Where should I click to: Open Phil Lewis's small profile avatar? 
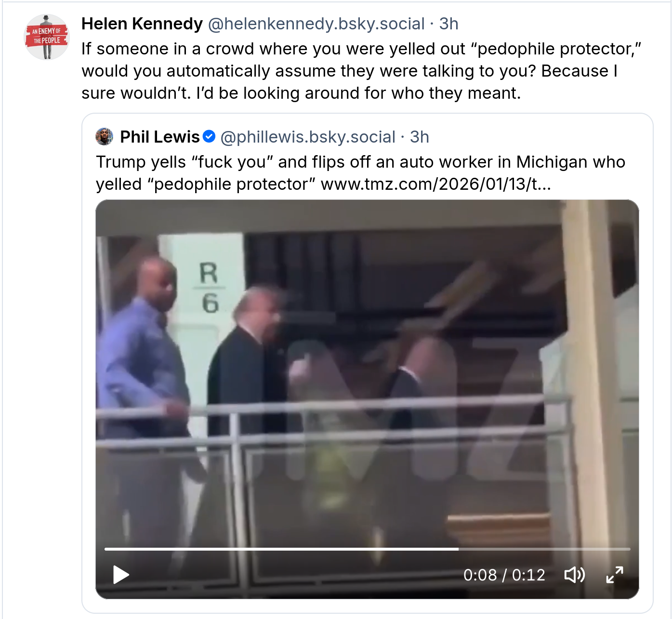click(105, 137)
